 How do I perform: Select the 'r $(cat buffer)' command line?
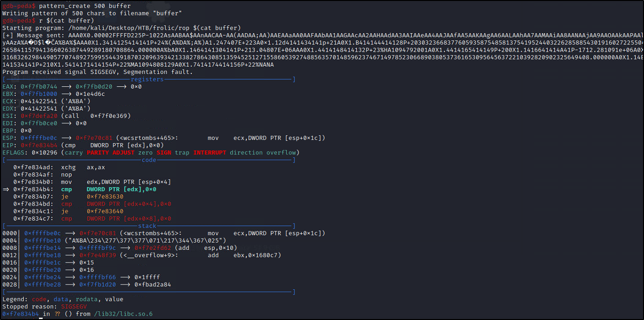pyautogui.click(x=48, y=20)
